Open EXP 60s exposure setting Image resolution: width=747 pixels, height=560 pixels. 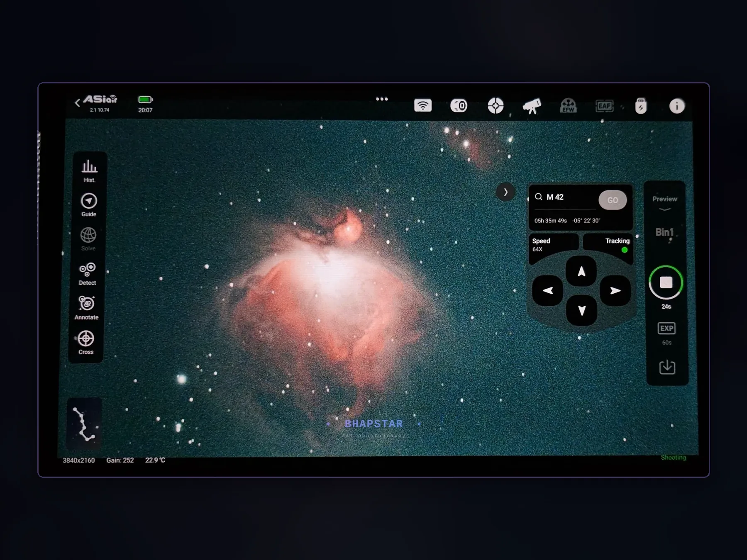(667, 334)
